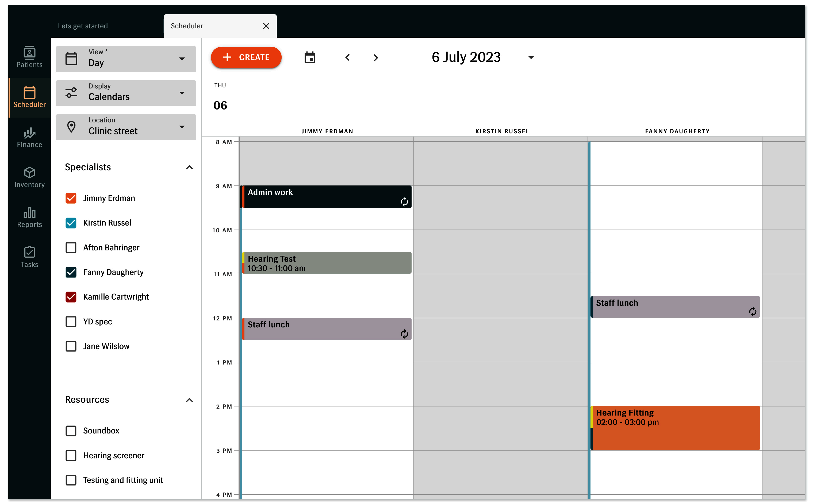Collapse the Specialists section
This screenshot has width=813, height=504.
click(x=189, y=167)
